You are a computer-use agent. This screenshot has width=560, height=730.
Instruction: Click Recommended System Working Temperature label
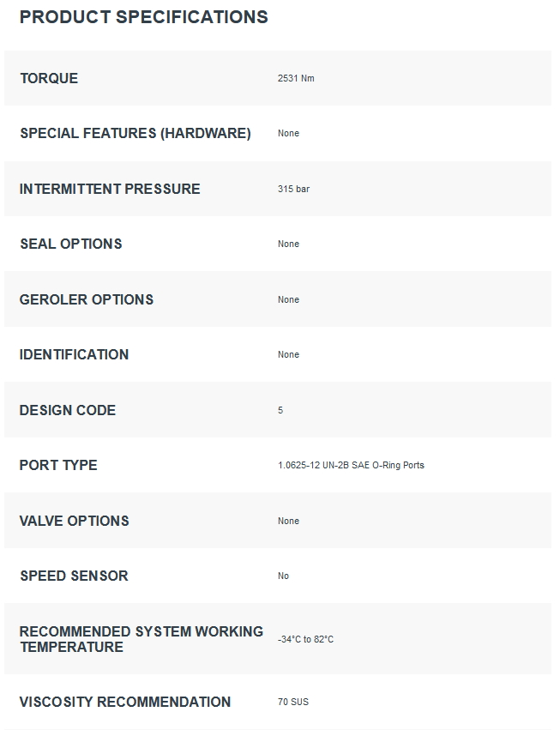141,639
